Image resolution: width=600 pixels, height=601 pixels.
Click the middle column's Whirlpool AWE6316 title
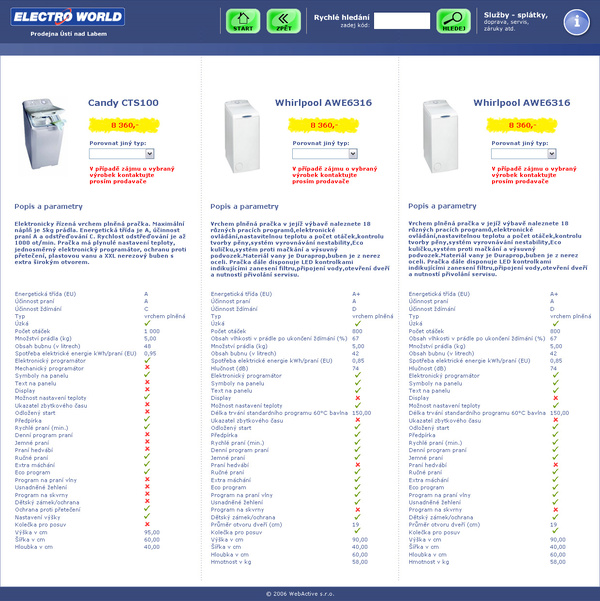tap(323, 103)
